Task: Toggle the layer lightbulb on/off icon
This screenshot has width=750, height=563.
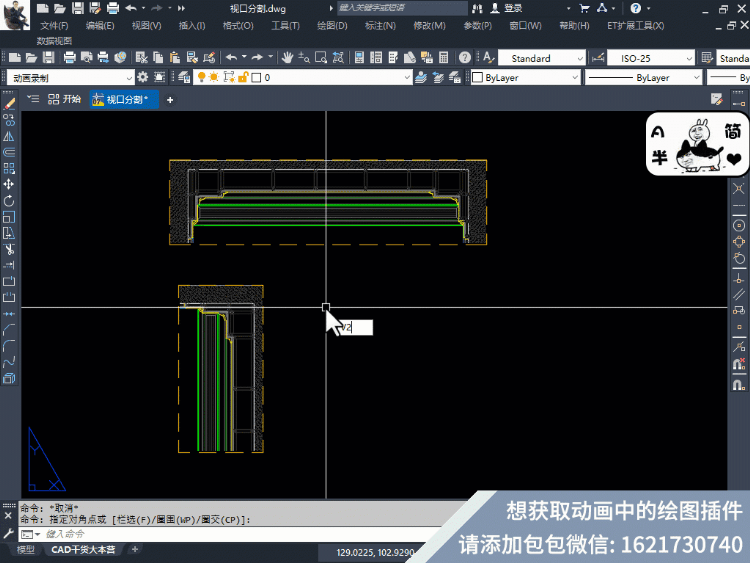Action: (x=200, y=77)
